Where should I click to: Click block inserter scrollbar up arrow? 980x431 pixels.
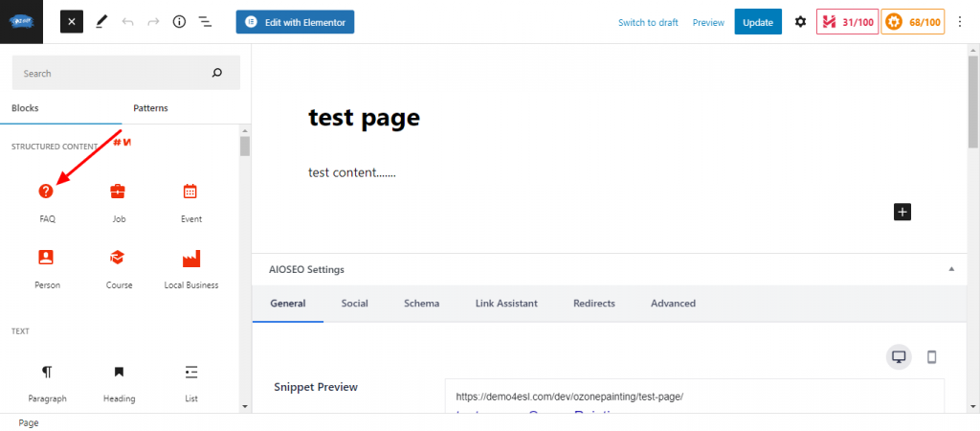tap(245, 129)
